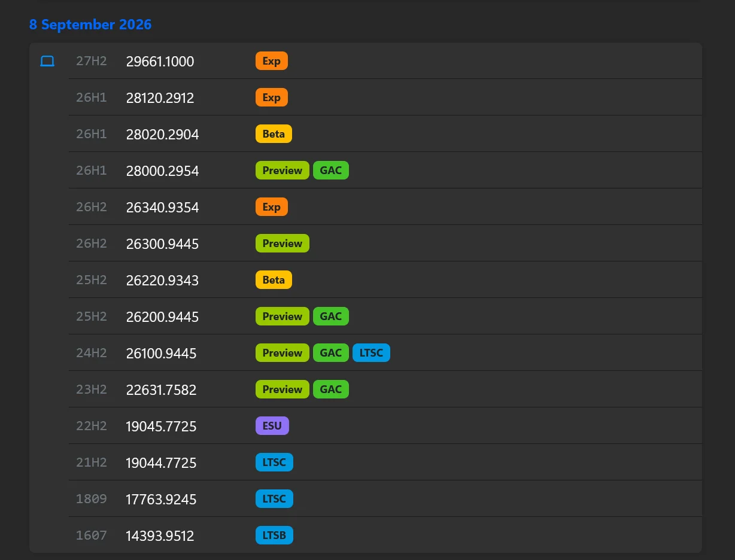Open build 28020.2904
Image resolution: width=735 pixels, height=560 pixels.
pyautogui.click(x=162, y=134)
